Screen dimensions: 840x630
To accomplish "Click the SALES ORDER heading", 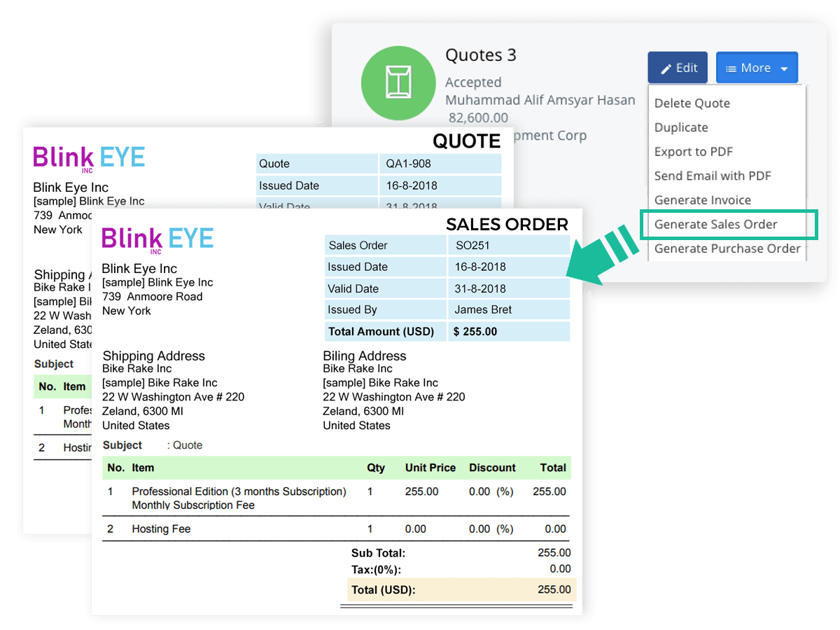I will click(x=507, y=225).
